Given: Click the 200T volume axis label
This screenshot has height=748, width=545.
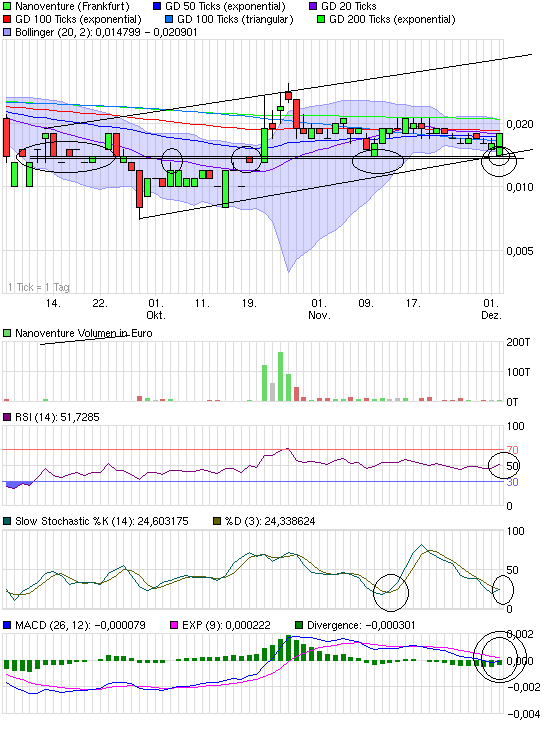Looking at the screenshot, I should [x=518, y=343].
